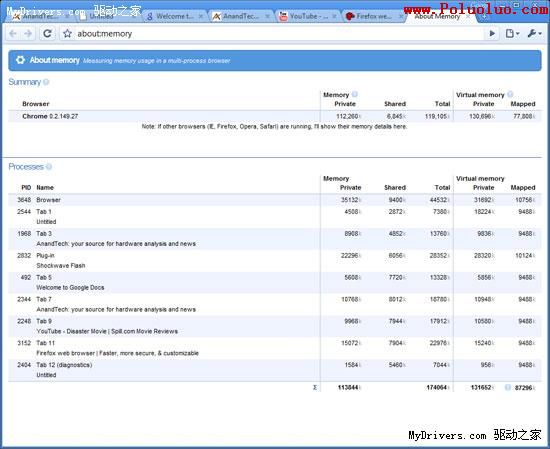Image resolution: width=550 pixels, height=449 pixels.
Task: Click the Summary private memory value 112,260
Action: click(x=348, y=116)
